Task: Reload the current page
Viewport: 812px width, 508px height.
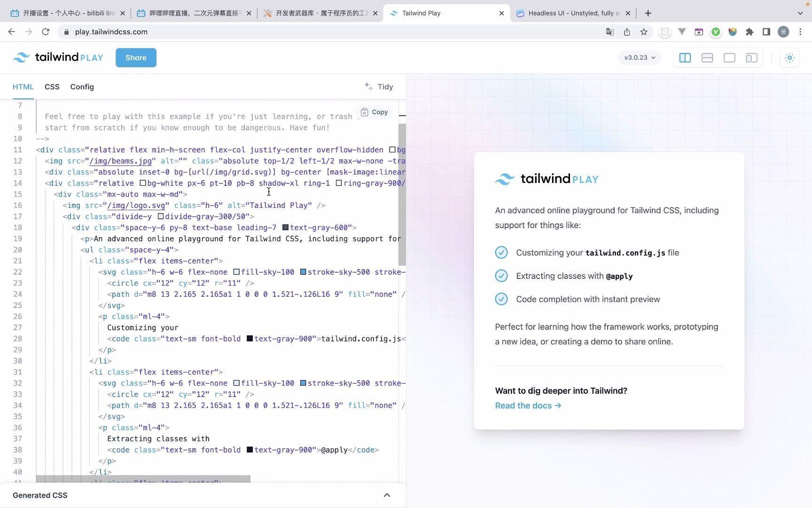Action: [46, 32]
